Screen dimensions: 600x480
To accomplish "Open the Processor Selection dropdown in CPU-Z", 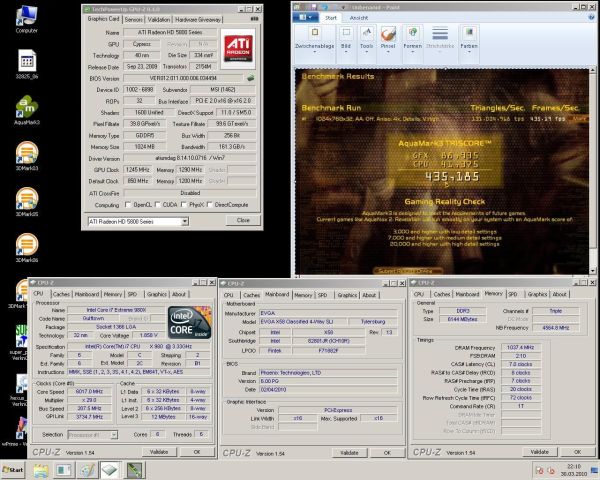I will click(93, 434).
